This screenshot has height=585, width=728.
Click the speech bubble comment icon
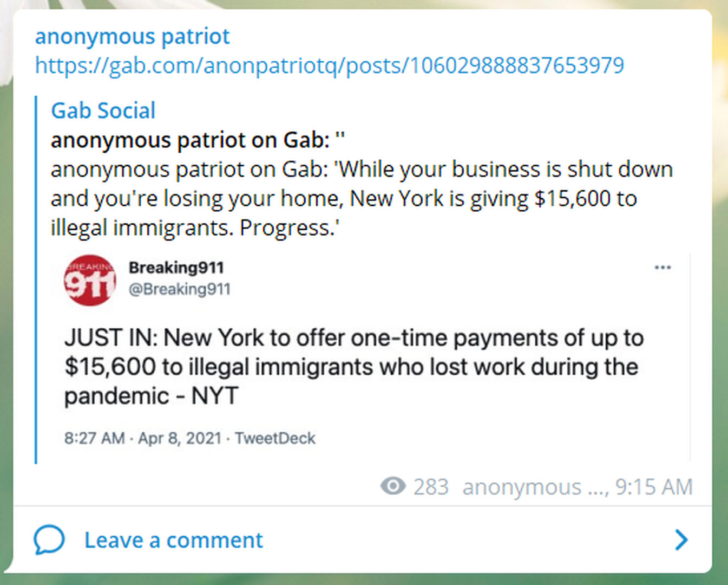49,539
